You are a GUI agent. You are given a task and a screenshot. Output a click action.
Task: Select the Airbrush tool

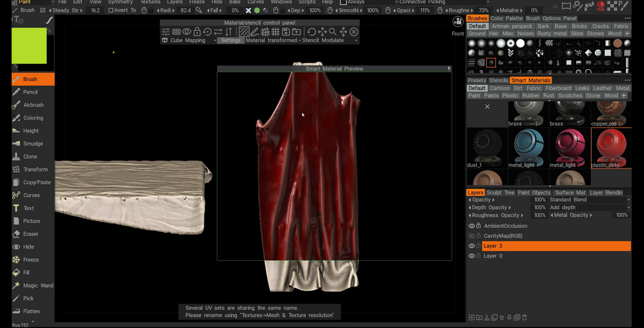33,105
